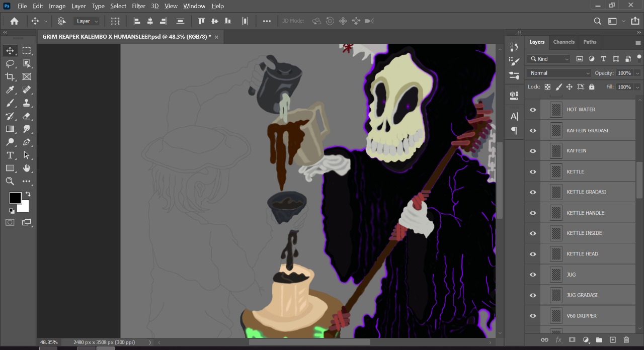This screenshot has height=350, width=644.
Task: Select the History Brush tool
Action: click(x=10, y=116)
